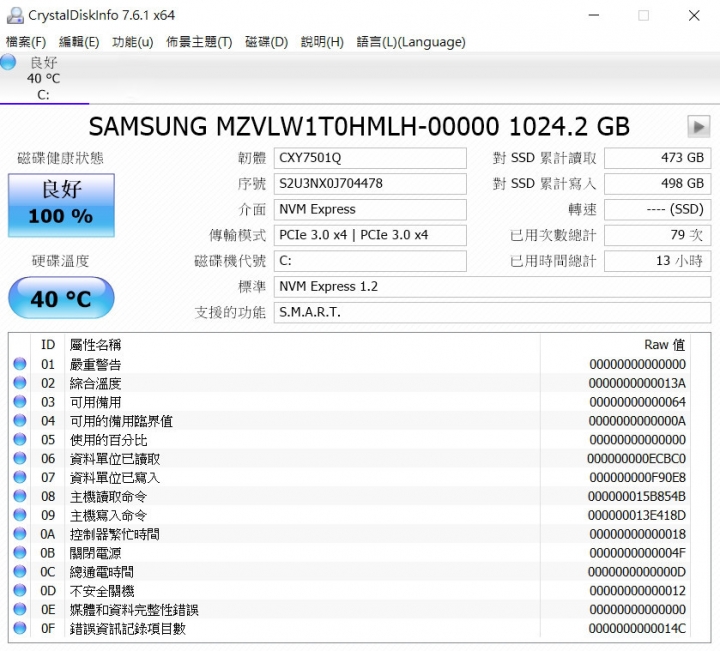The width and height of the screenshot is (720, 651).
Task: Click the 已用時間總計 value 13 小時
Action: point(658,261)
